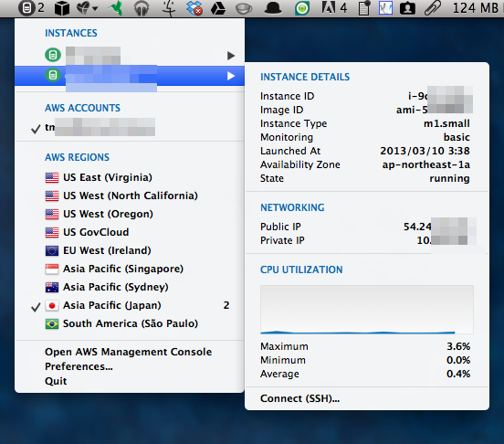
Task: Click the Average CPU value 0.4%
Action: coord(458,374)
